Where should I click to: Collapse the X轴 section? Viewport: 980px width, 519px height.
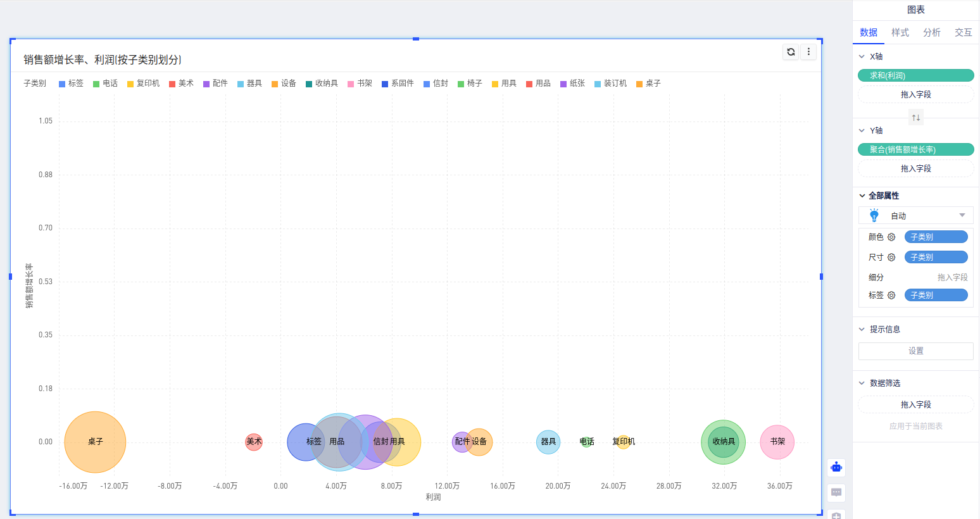[x=862, y=57]
